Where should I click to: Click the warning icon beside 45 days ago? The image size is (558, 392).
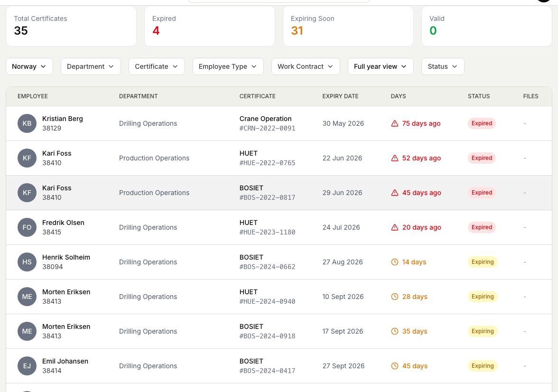tap(395, 193)
